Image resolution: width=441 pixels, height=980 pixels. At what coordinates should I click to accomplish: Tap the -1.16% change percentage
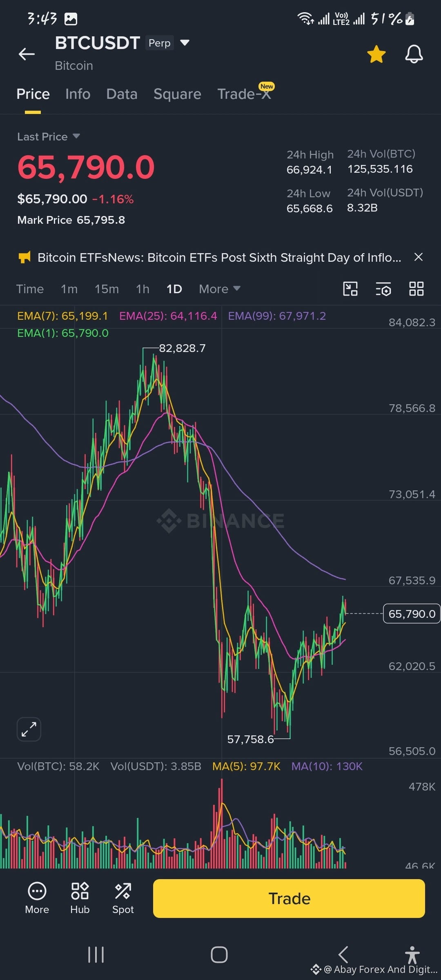point(113,199)
